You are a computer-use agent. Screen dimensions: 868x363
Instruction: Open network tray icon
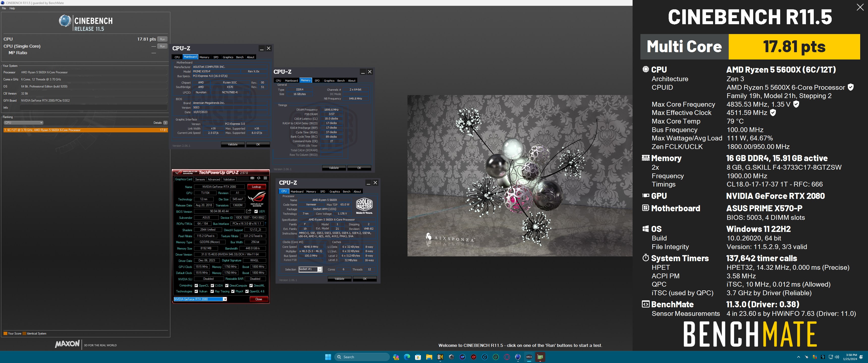[831, 357]
